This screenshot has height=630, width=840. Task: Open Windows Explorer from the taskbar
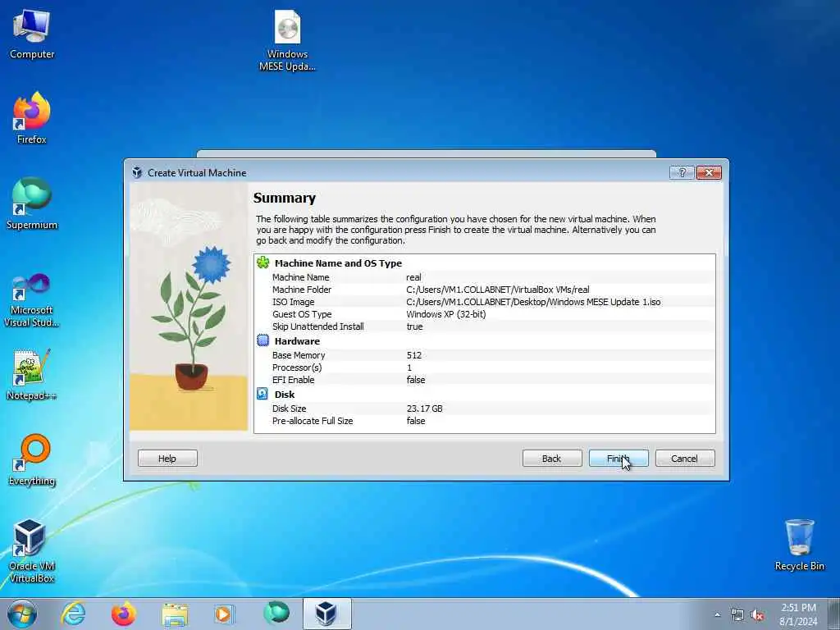(175, 614)
